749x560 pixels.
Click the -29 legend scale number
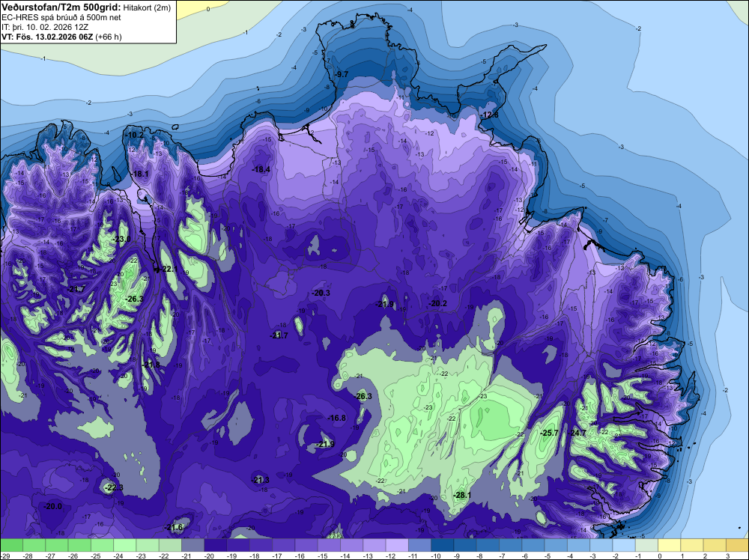coord(4,556)
